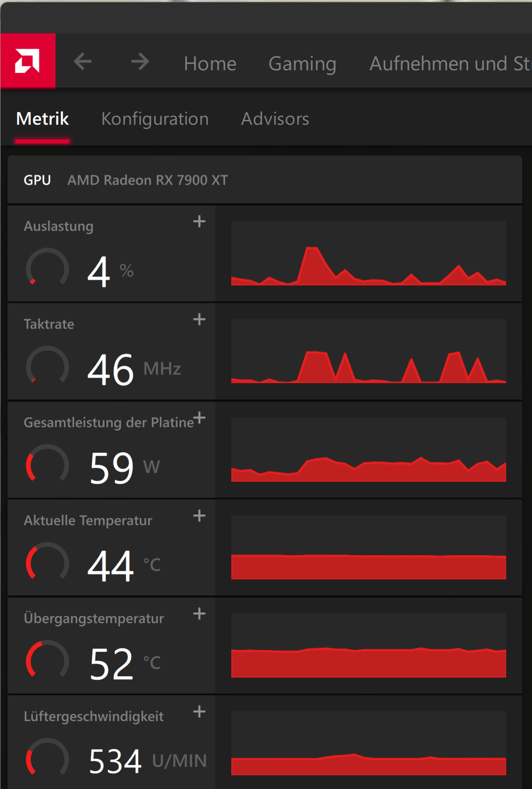Click the Übergangstemperatur graph
This screenshot has height=789, width=532.
pyautogui.click(x=369, y=646)
